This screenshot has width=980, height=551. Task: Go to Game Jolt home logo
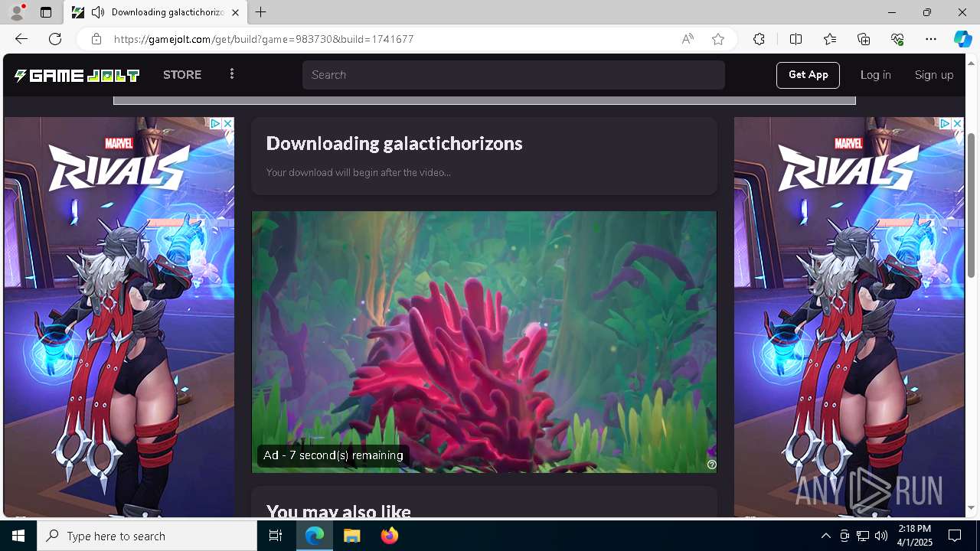[x=77, y=75]
